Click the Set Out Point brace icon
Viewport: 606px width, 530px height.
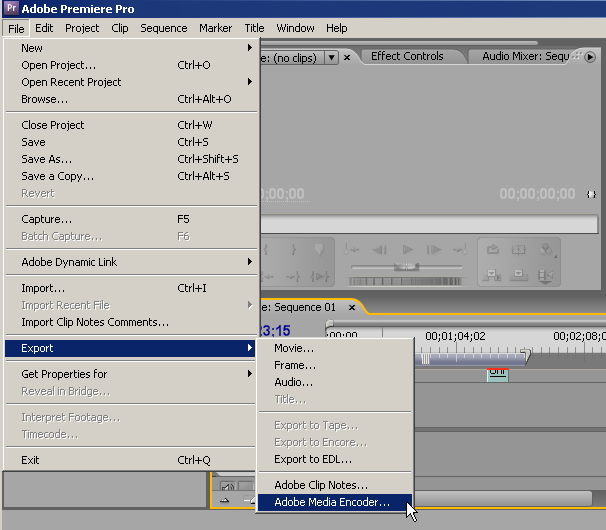[x=293, y=250]
